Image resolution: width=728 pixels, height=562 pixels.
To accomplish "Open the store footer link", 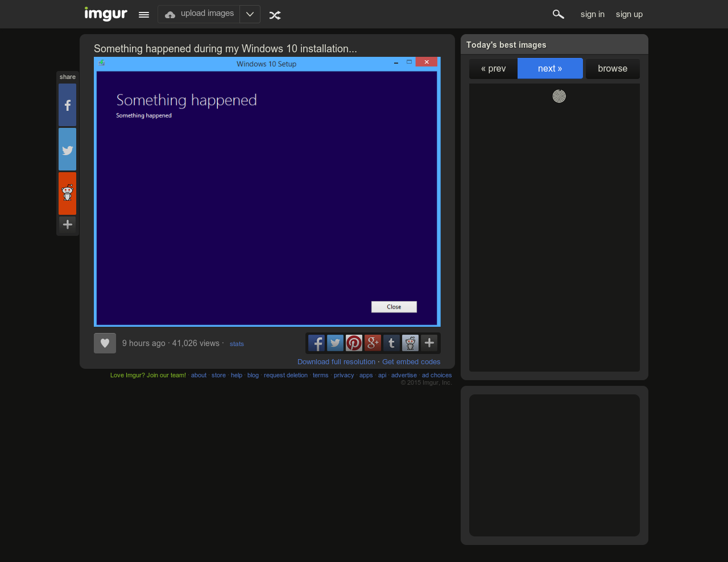I will coord(218,375).
